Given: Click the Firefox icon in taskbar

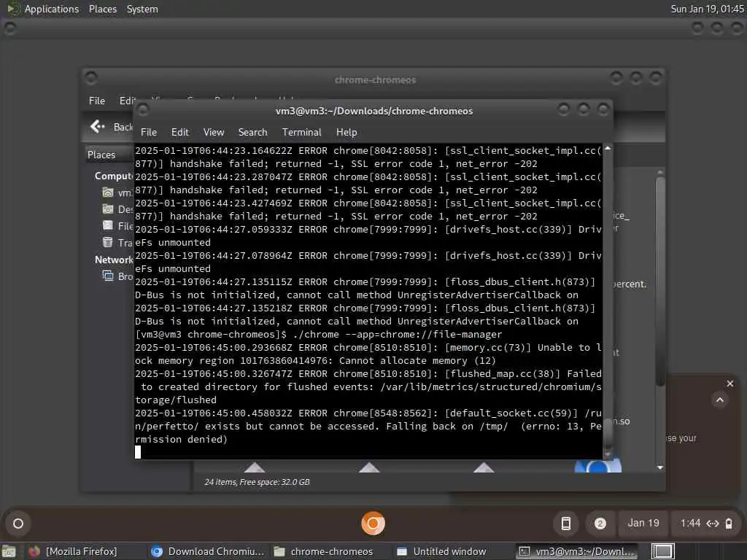Looking at the screenshot, I should 34,551.
